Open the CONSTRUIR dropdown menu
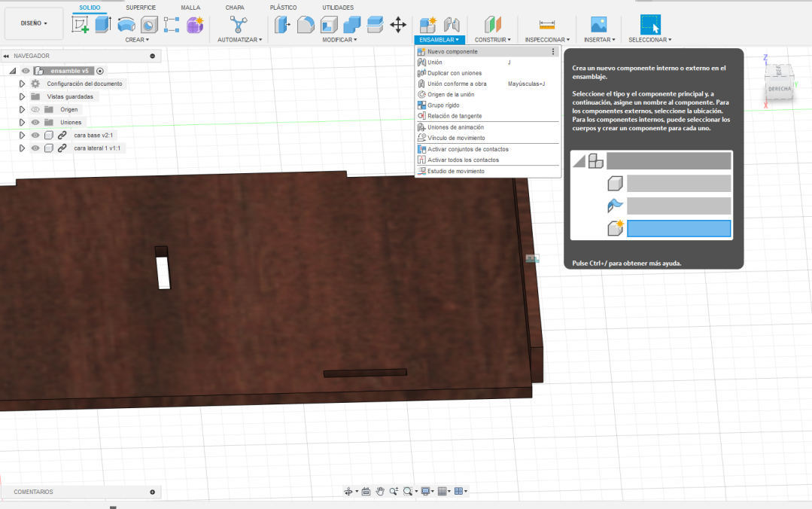 [492, 39]
